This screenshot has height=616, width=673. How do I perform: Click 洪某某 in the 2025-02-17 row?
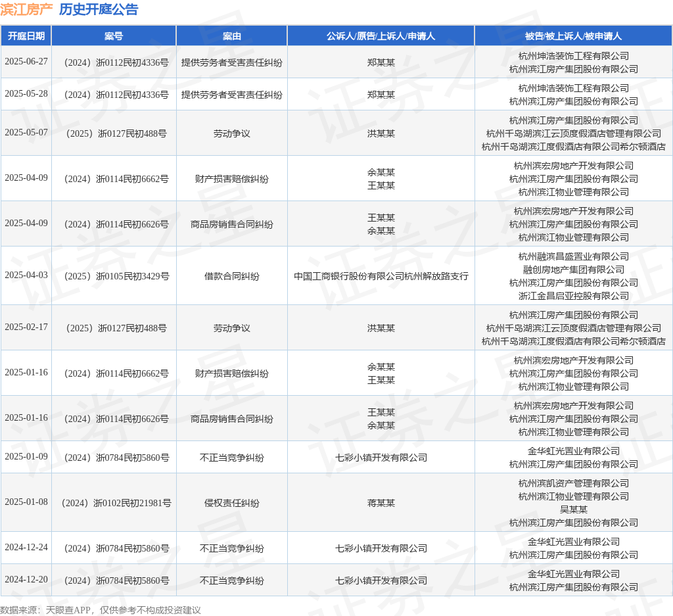click(x=381, y=329)
